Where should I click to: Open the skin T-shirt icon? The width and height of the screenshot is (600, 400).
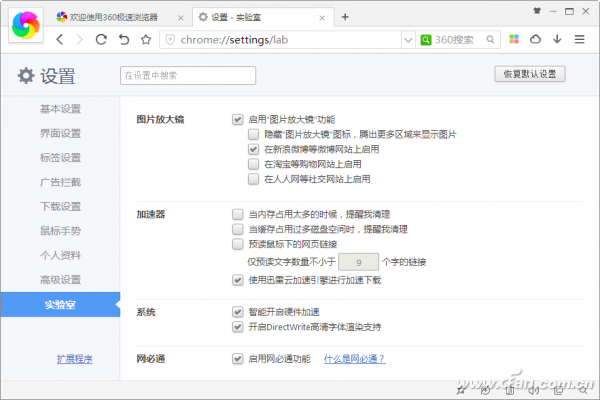point(537,11)
